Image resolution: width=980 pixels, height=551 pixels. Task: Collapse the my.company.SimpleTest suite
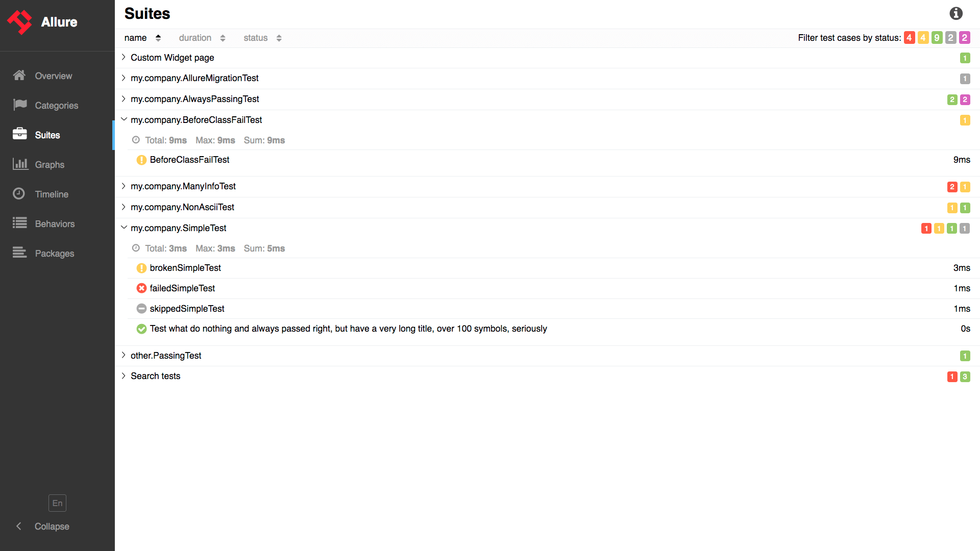click(x=123, y=228)
